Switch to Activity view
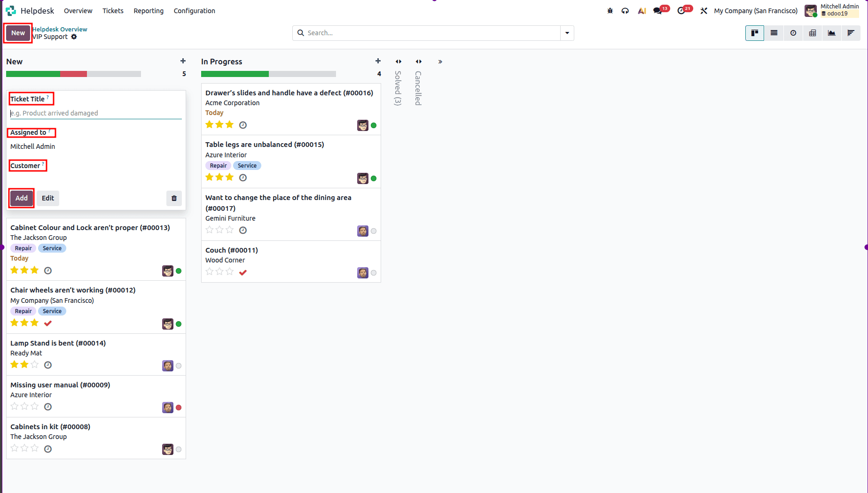The height and width of the screenshot is (493, 868). coord(793,33)
